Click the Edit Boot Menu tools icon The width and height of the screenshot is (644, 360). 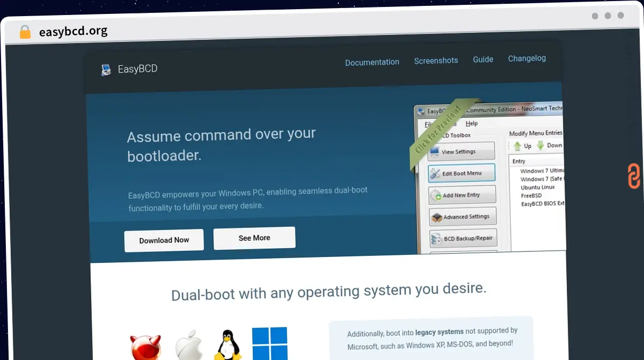(x=435, y=174)
